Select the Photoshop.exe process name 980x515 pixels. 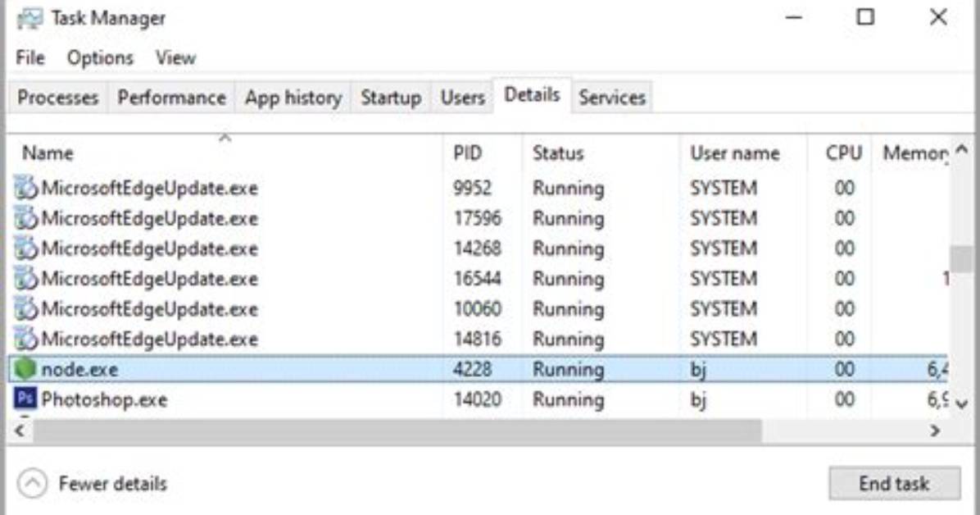[x=104, y=400]
